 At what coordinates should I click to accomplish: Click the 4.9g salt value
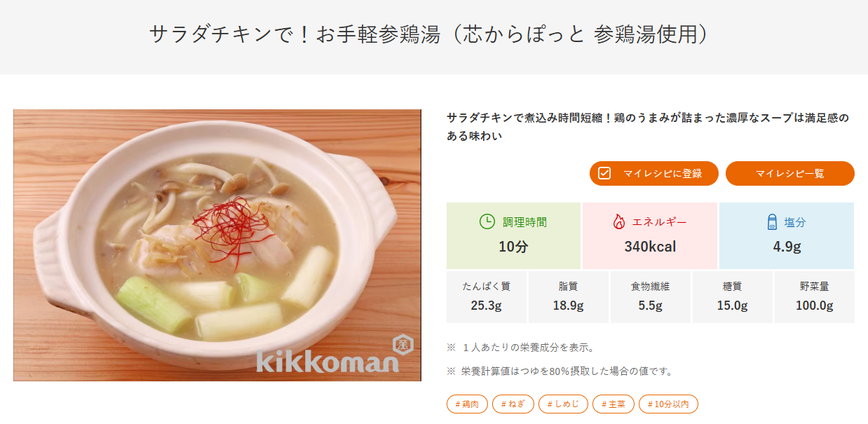tap(787, 247)
